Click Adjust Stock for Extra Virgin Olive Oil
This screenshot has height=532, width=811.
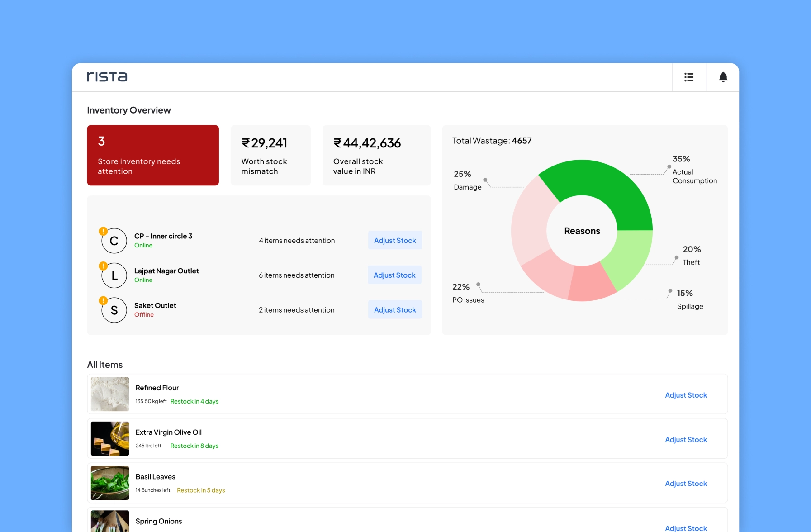pos(685,439)
